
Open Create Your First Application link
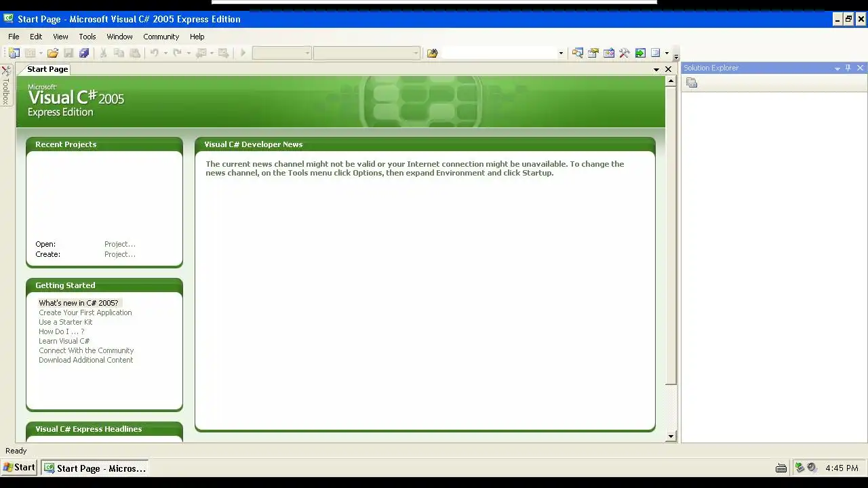(85, 312)
